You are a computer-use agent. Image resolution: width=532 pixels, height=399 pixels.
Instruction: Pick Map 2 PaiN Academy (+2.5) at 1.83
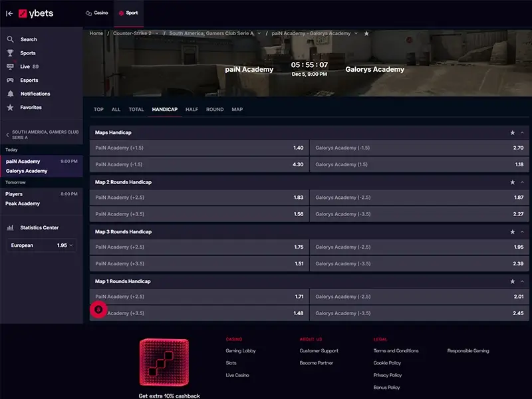pyautogui.click(x=199, y=198)
